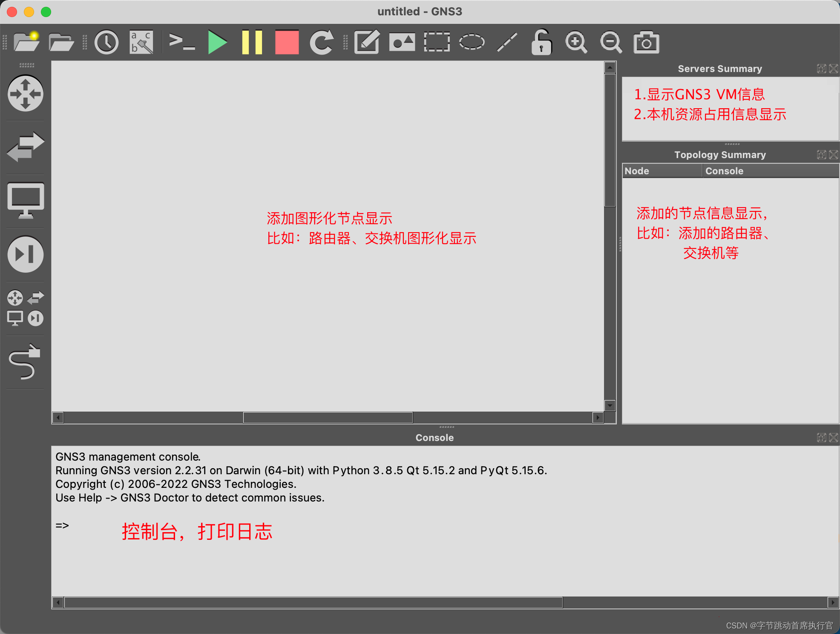Browse routers in the device sidebar
This screenshot has height=634, width=840.
[x=26, y=93]
